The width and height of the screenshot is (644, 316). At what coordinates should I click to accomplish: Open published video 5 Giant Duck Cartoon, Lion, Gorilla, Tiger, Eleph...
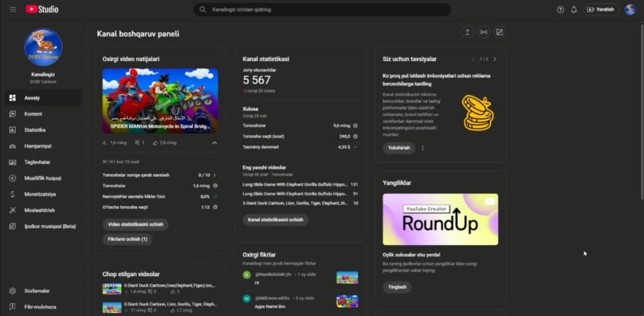click(170, 304)
